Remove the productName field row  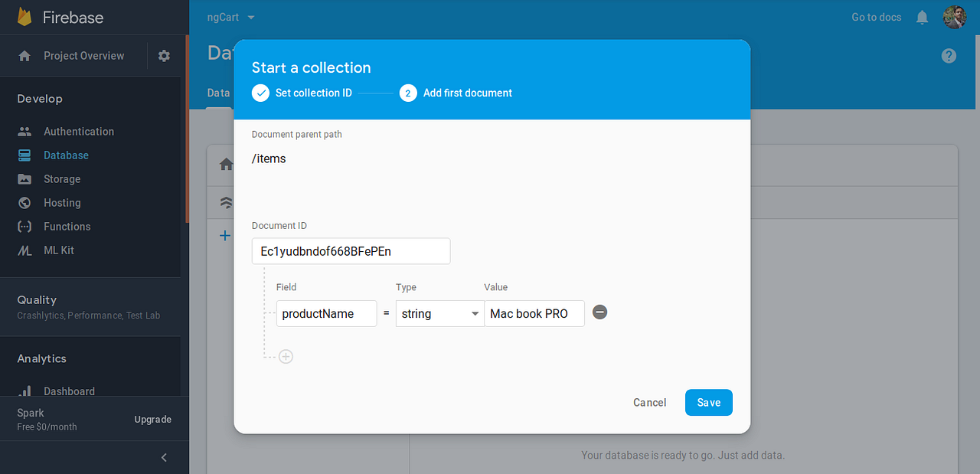click(x=599, y=312)
